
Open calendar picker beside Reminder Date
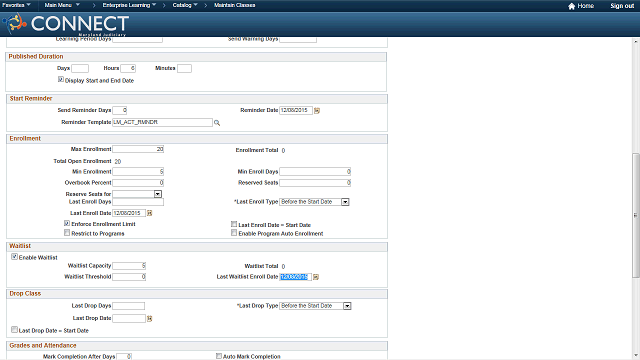tap(317, 111)
